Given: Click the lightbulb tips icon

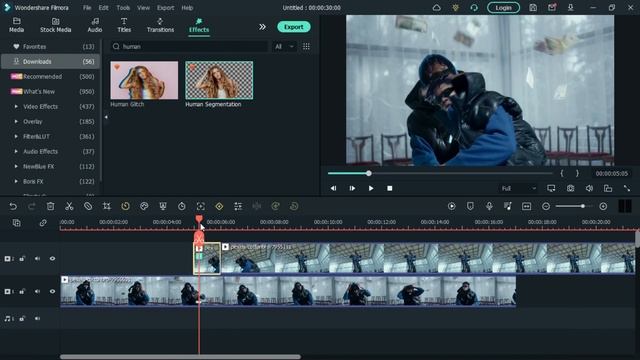Looking at the screenshot, I should coord(456,7).
